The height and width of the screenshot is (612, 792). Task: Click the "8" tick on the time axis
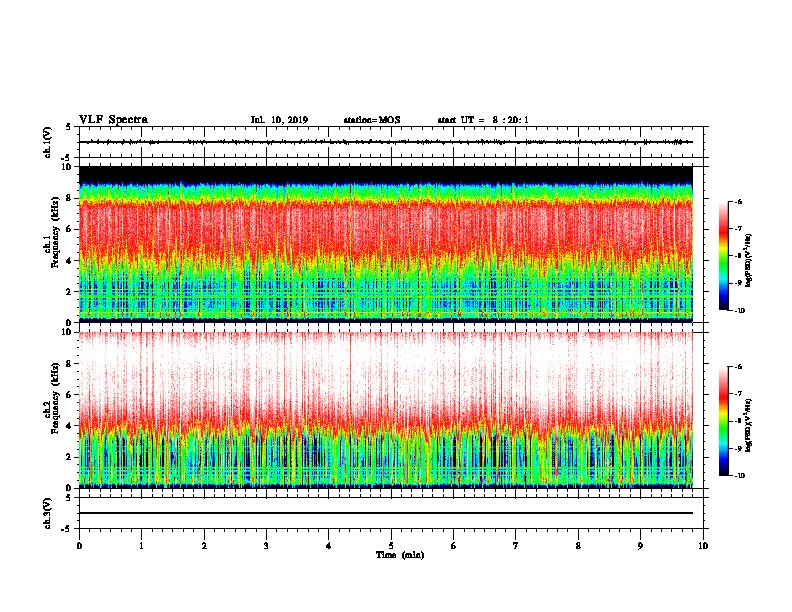click(x=578, y=546)
